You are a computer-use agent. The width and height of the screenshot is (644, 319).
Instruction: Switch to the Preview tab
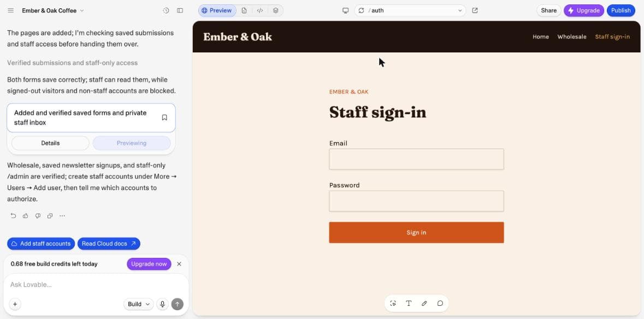[x=217, y=11]
